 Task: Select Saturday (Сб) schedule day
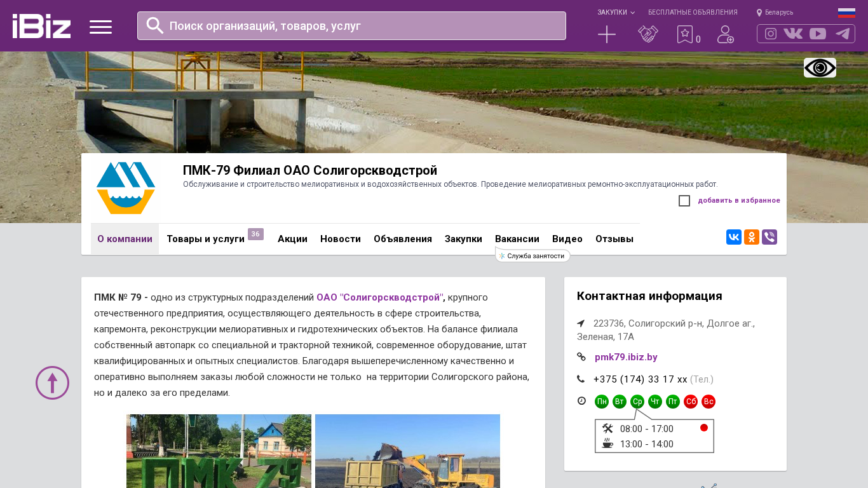[691, 402]
